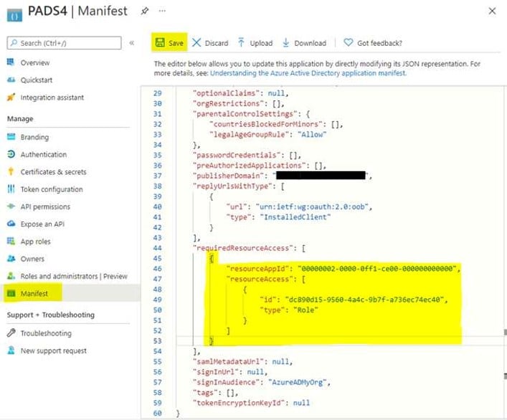Viewport: 507px width, 420px height.
Task: Pin the PADS4 Manifest blade
Action: tap(145, 11)
